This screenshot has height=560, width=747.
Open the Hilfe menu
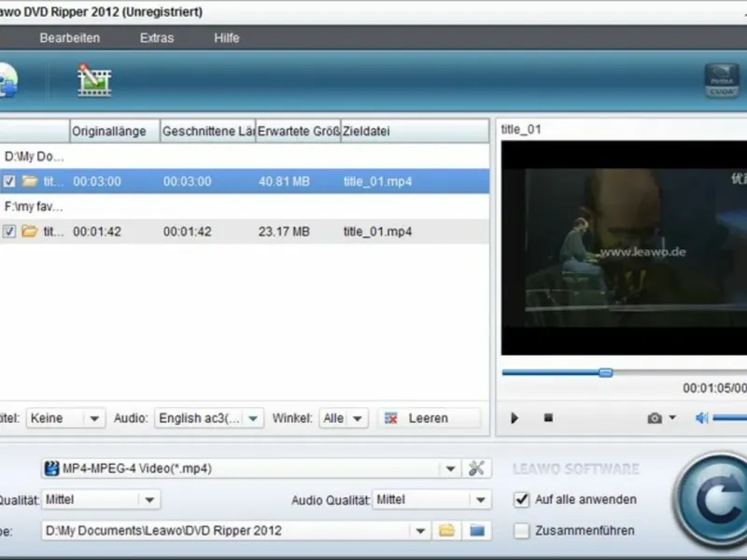226,37
